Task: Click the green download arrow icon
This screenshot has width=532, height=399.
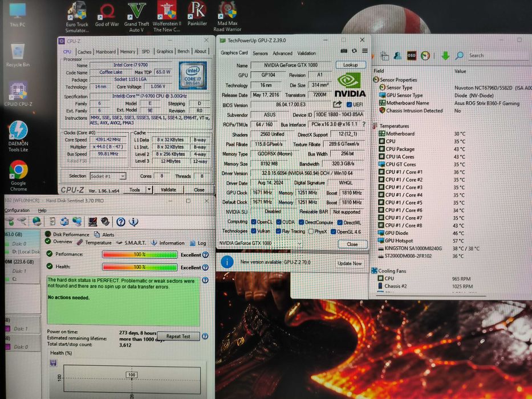Action: click(x=445, y=56)
